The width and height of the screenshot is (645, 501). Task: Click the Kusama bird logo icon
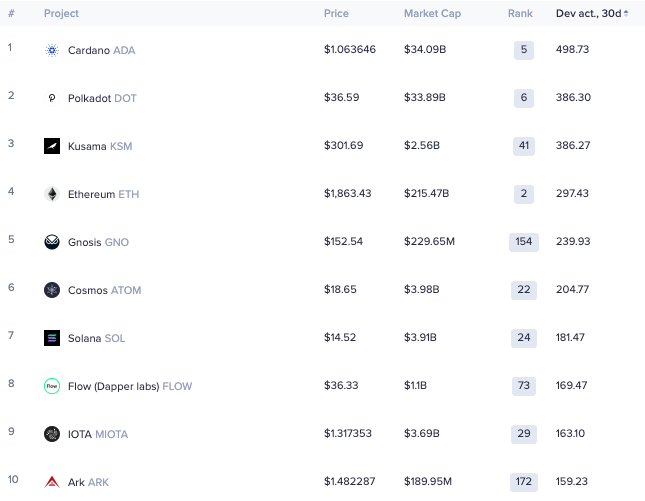click(52, 146)
